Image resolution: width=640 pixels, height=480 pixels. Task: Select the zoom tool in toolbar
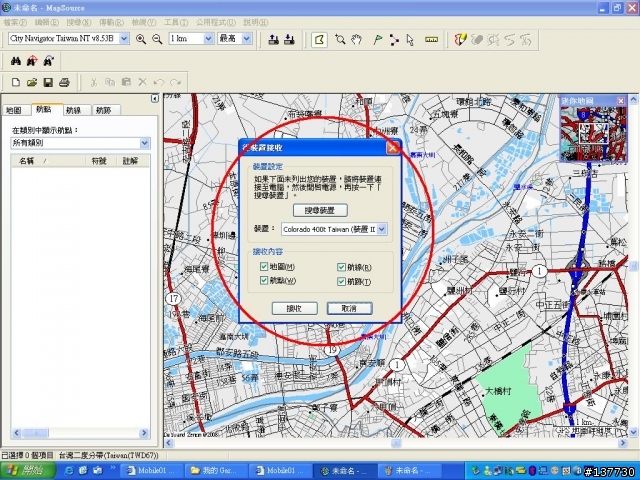coord(340,40)
